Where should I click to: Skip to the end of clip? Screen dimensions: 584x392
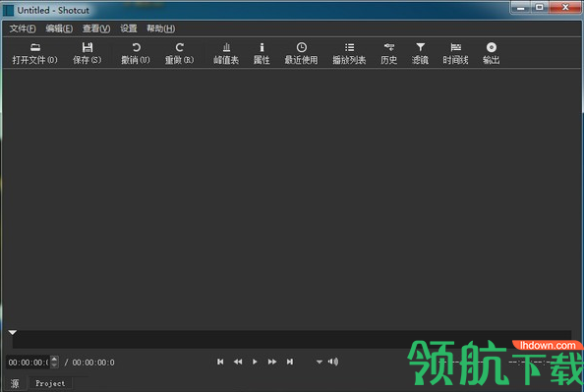290,362
